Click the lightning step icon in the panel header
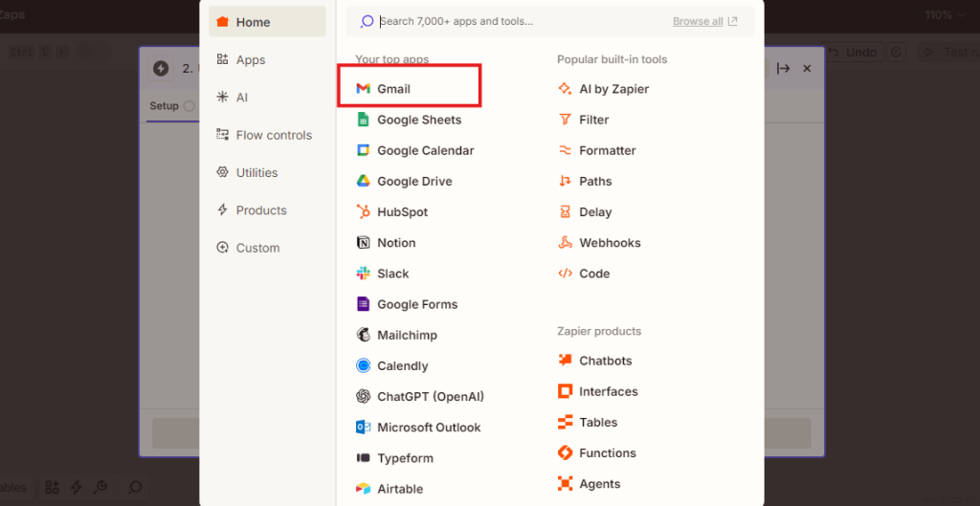The image size is (980, 506). (x=161, y=68)
